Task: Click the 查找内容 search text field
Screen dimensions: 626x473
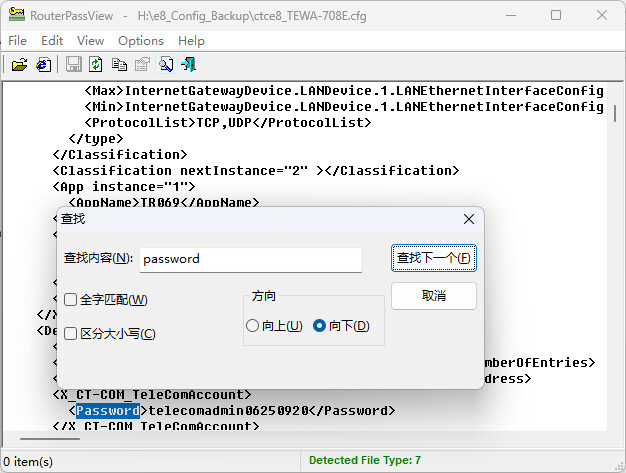Action: (251, 259)
